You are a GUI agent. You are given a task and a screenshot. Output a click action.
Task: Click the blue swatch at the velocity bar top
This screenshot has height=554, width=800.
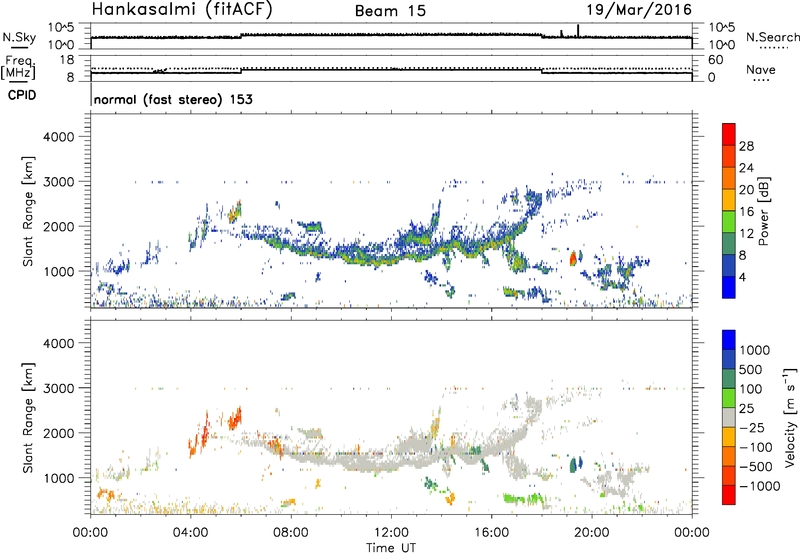[729, 340]
